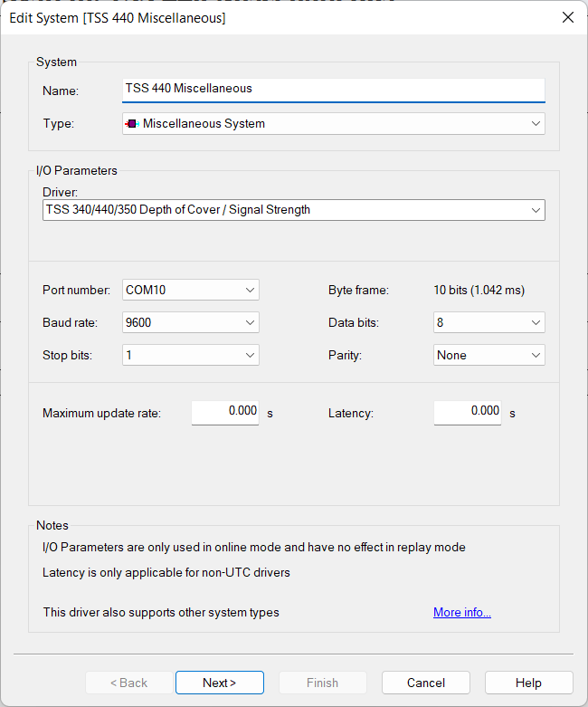This screenshot has width=588, height=707.
Task: Click the disabled Finish button
Action: (x=322, y=683)
